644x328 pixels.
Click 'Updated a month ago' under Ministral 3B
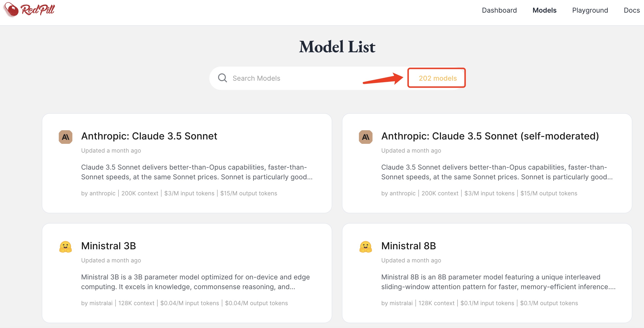coord(111,260)
